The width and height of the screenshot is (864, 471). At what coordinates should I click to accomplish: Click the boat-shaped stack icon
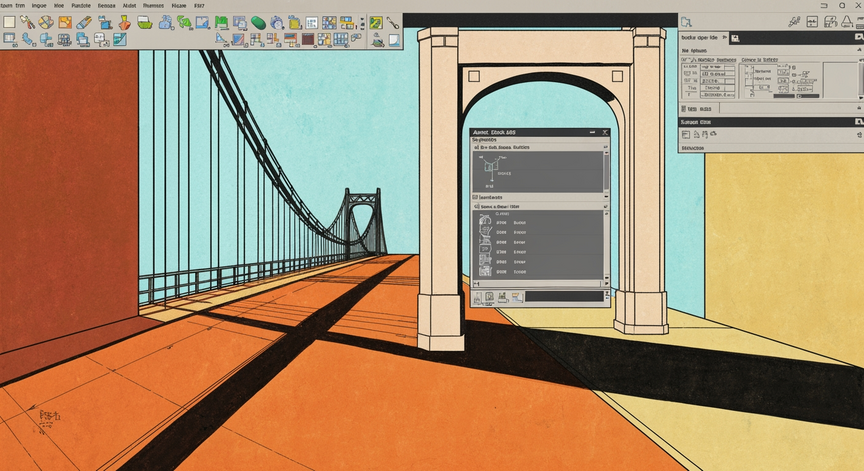pos(377,40)
